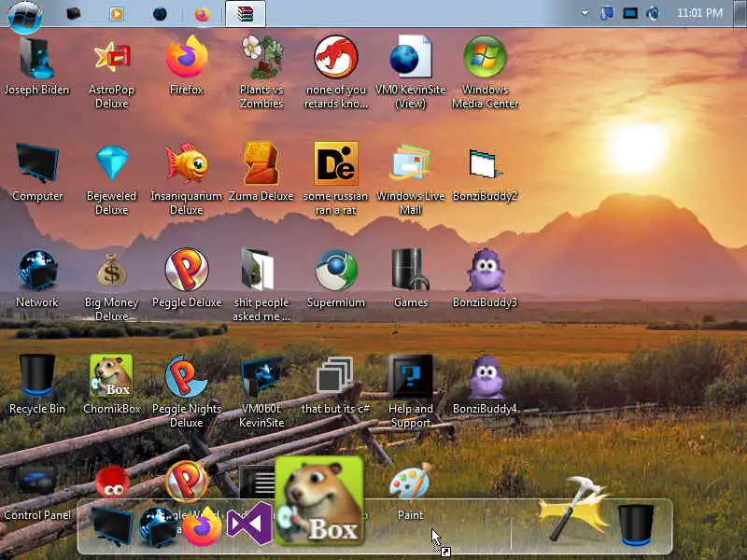The width and height of the screenshot is (747, 560).
Task: Select the Paint palette desktop icon
Action: [411, 493]
